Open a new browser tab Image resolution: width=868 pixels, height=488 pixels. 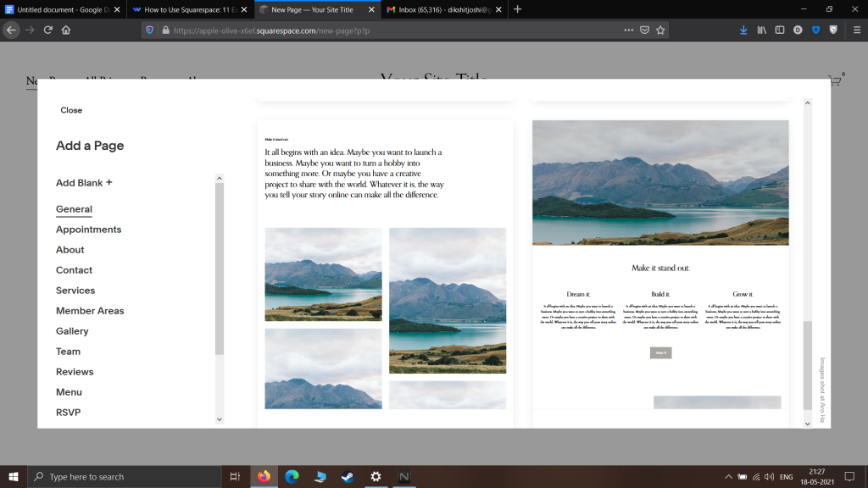pyautogui.click(x=518, y=9)
